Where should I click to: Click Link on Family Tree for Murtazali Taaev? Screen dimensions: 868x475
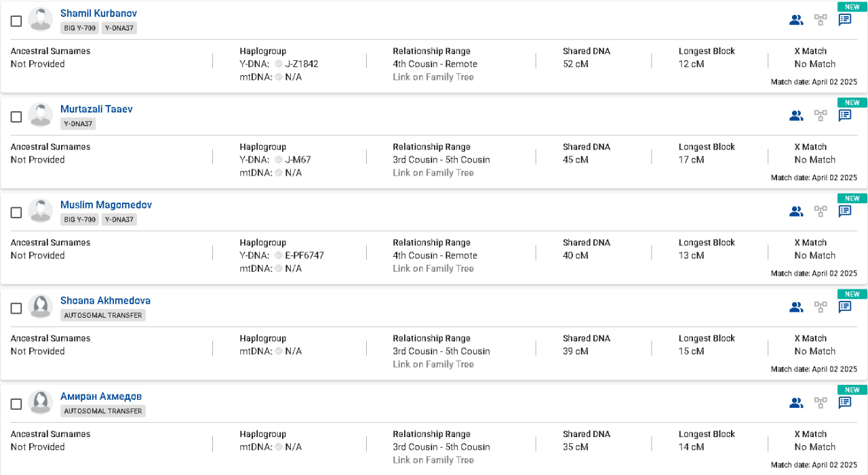point(433,173)
